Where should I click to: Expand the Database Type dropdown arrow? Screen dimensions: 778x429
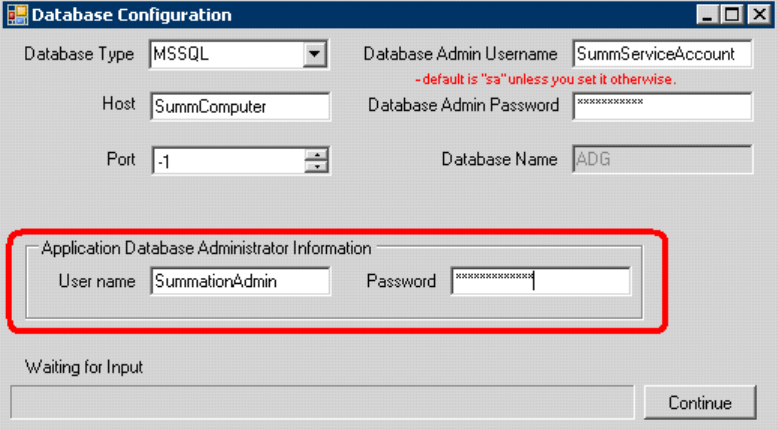[x=316, y=54]
